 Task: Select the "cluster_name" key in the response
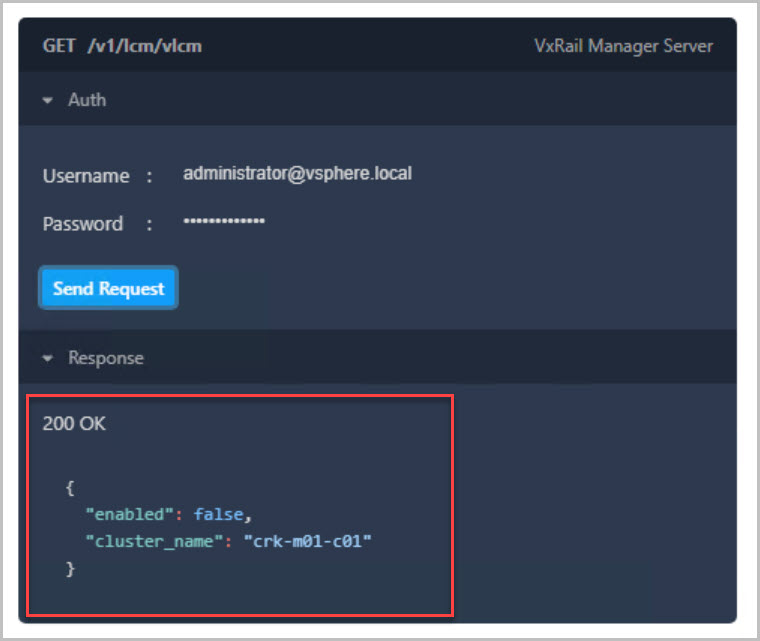(154, 541)
